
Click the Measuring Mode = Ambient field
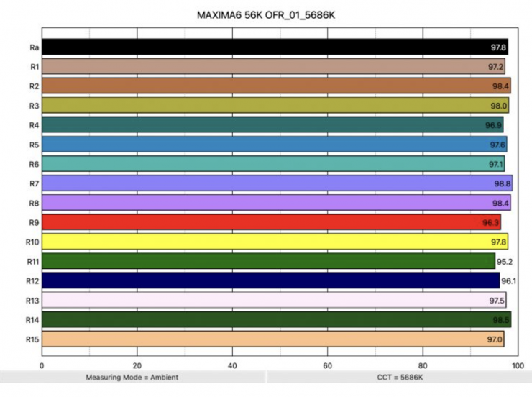pos(132,377)
